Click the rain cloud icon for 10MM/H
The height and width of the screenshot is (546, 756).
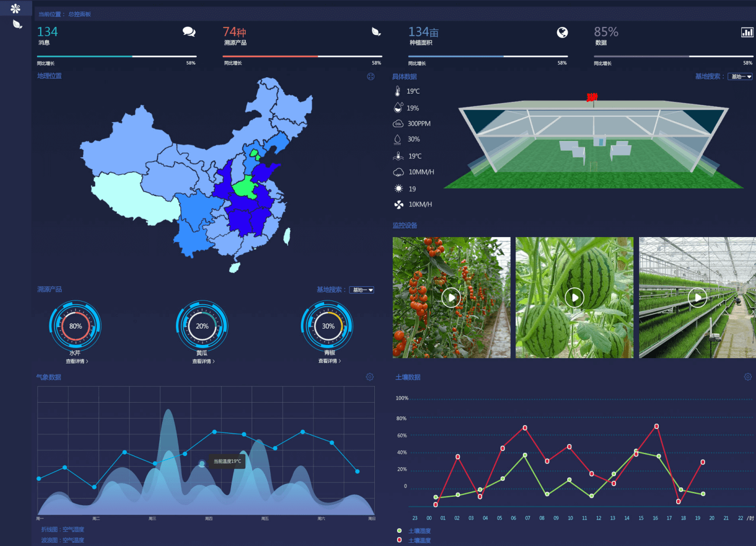pos(398,172)
